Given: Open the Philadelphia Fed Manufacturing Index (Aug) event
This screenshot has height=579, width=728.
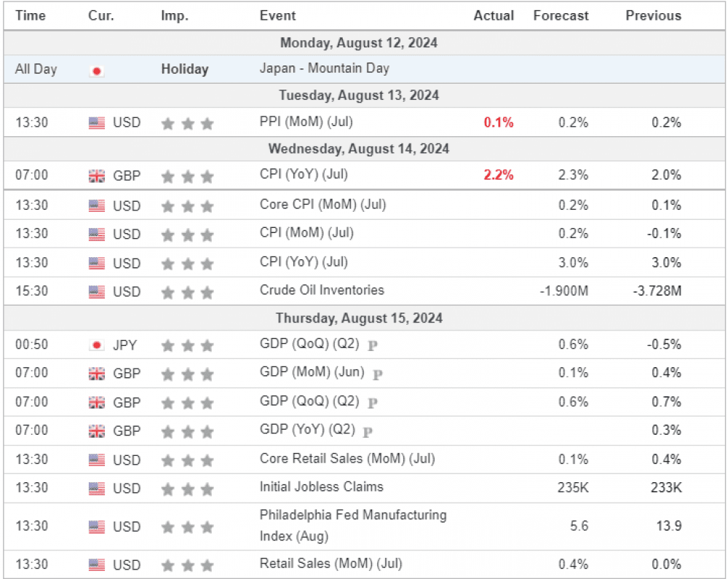Looking at the screenshot, I should (353, 525).
